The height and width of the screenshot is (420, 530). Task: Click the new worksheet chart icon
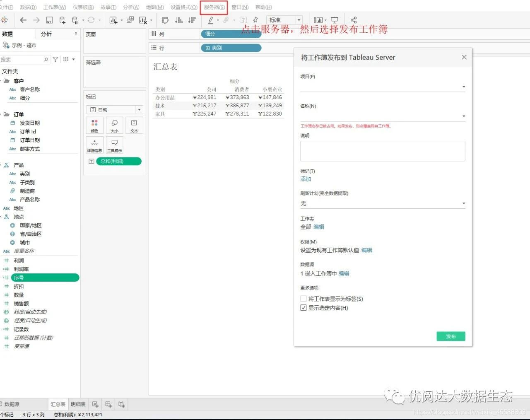coord(113,20)
